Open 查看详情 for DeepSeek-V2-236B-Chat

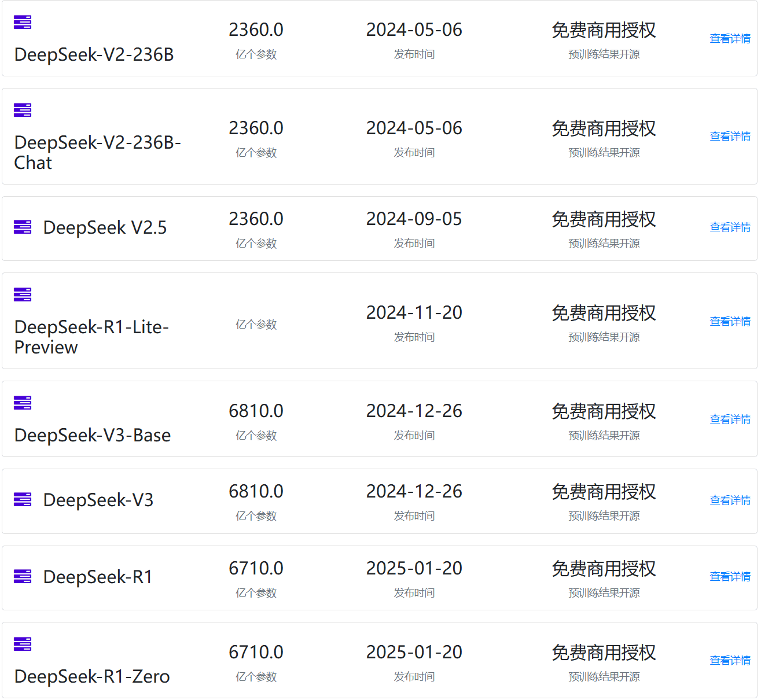[730, 136]
